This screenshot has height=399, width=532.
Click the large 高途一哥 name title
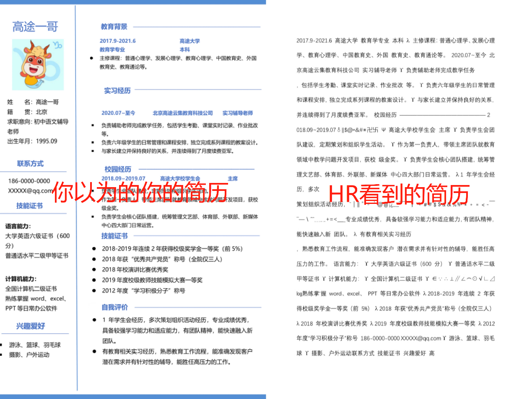[x=35, y=27]
